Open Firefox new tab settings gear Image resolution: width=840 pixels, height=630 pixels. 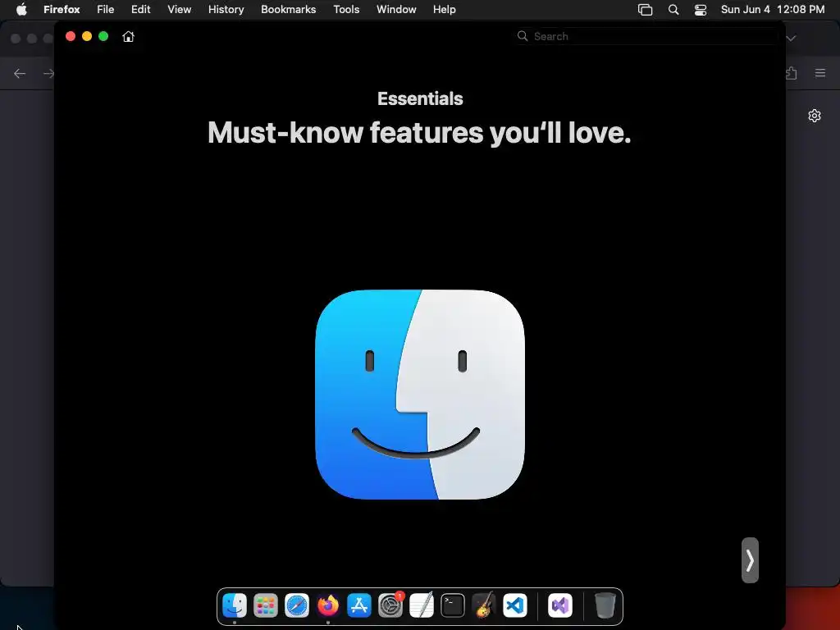815,116
